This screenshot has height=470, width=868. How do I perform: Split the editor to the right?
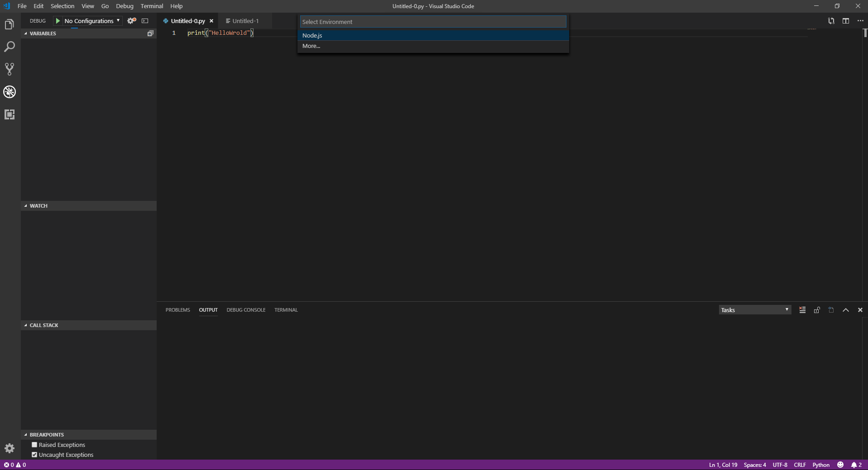pyautogui.click(x=846, y=21)
